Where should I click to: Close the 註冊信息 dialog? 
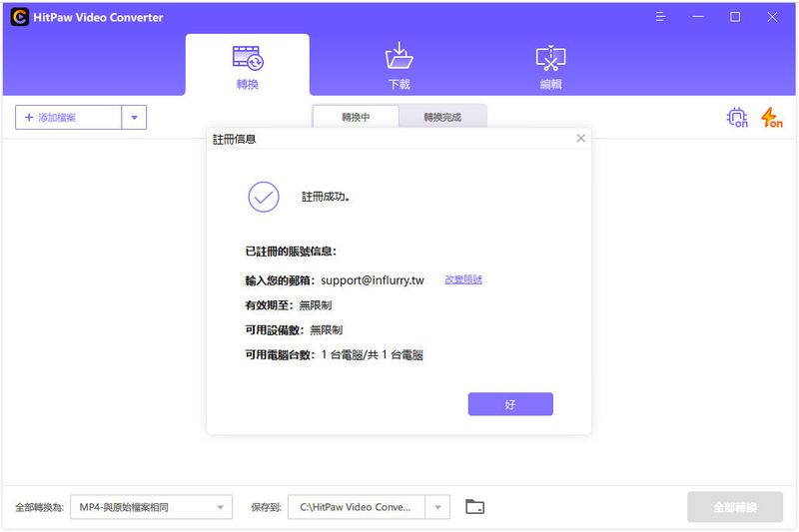580,139
